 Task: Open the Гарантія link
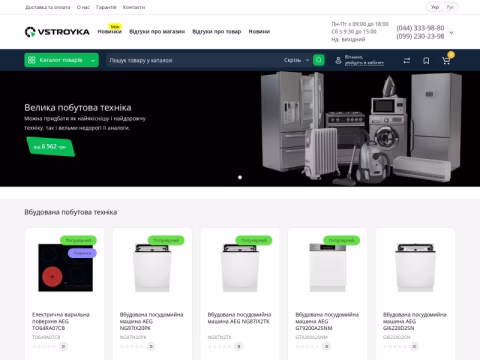click(x=106, y=7)
